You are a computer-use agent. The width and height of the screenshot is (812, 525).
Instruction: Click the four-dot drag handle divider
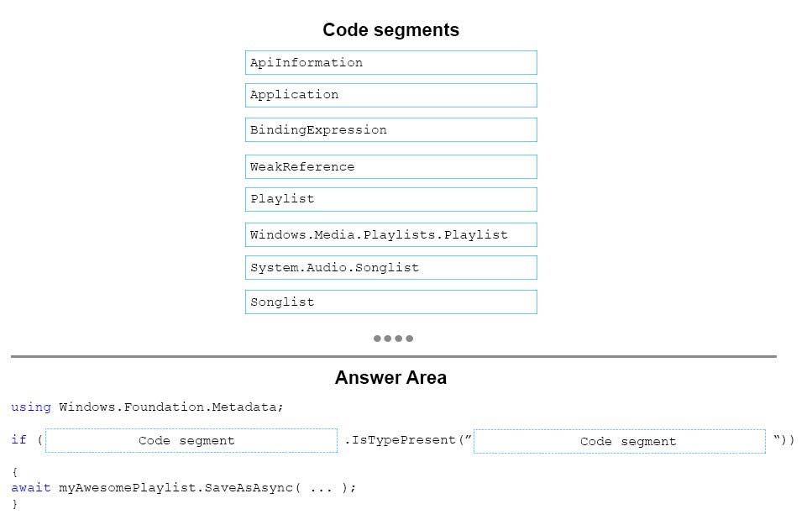[x=394, y=339]
